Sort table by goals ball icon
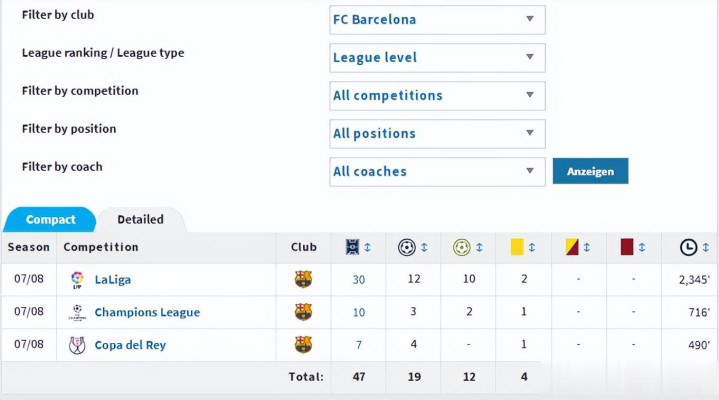Image resolution: width=719 pixels, height=400 pixels. (407, 247)
